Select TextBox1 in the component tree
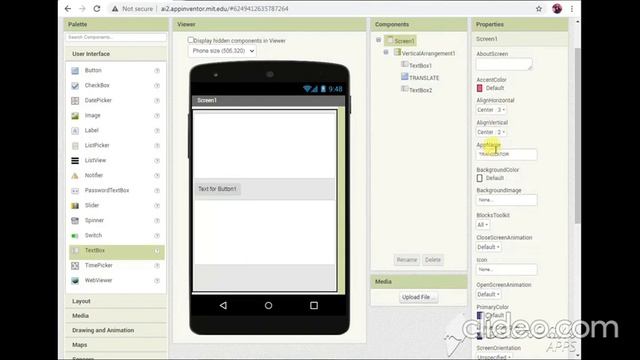 420,65
